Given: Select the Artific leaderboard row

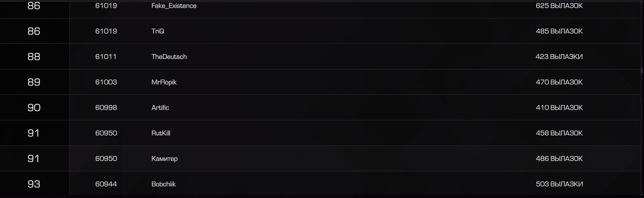Looking at the screenshot, I should [320, 107].
